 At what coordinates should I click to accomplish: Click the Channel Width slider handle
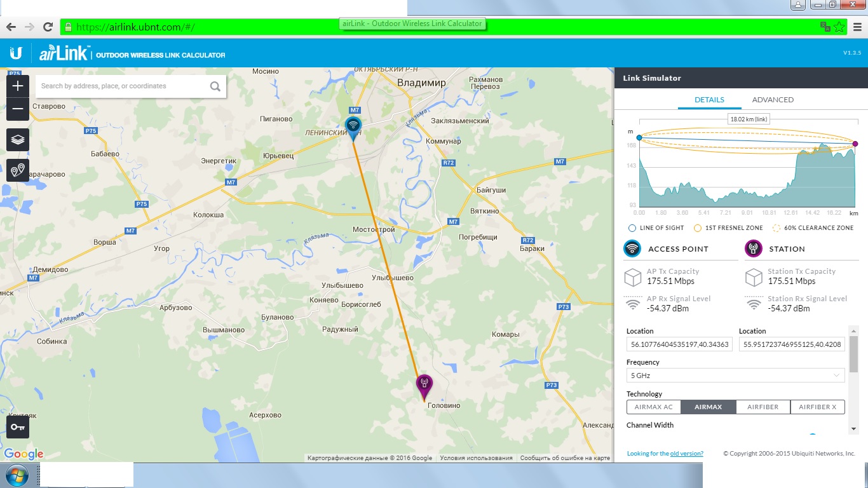[x=813, y=435]
